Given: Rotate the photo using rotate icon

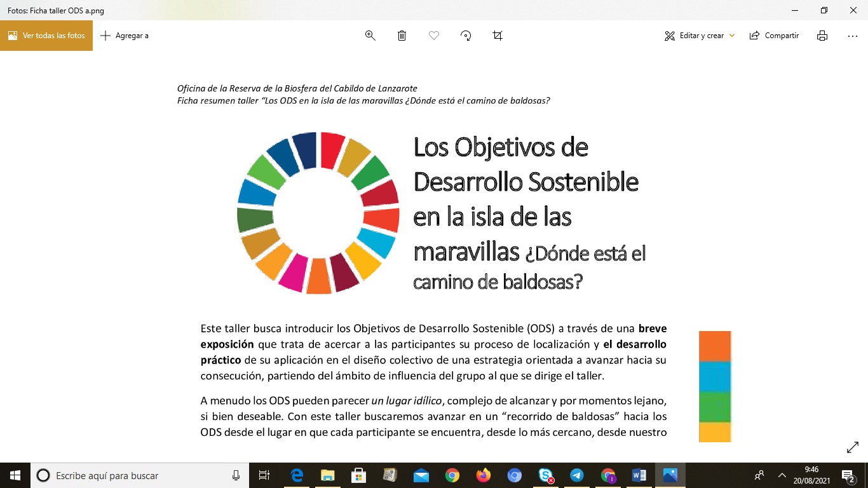Looking at the screenshot, I should 466,36.
